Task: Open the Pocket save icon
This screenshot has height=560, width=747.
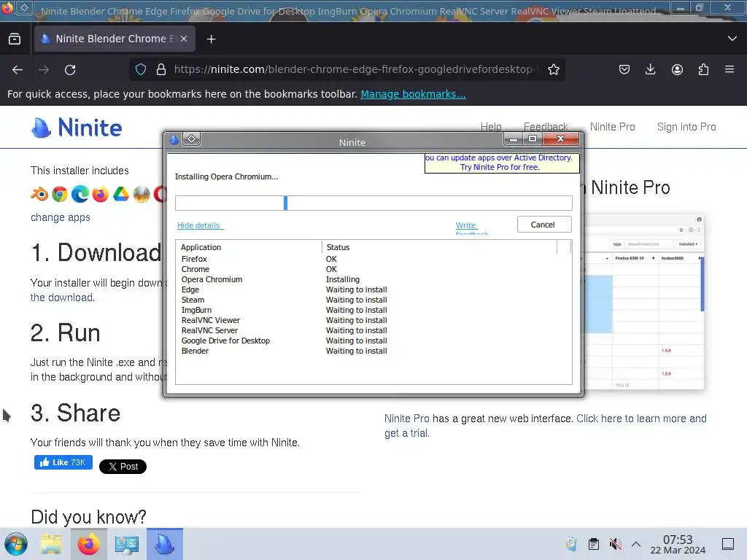Action: pyautogui.click(x=624, y=69)
